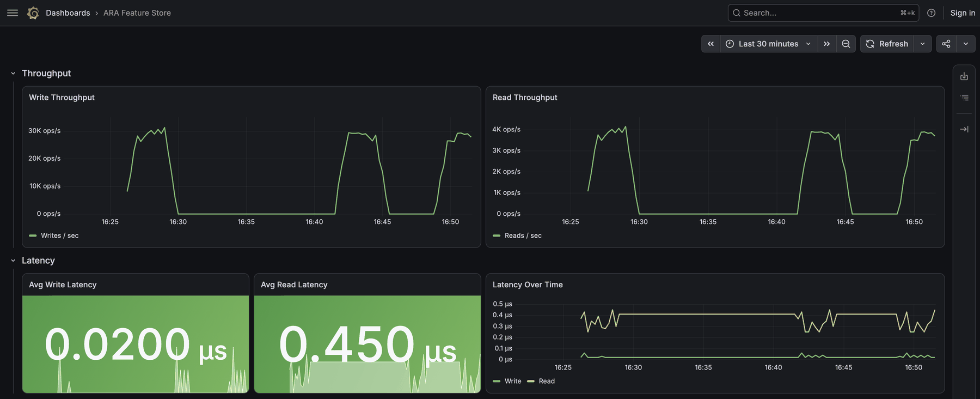The width and height of the screenshot is (980, 399).
Task: Click the Grafana logo icon
Action: click(x=33, y=13)
